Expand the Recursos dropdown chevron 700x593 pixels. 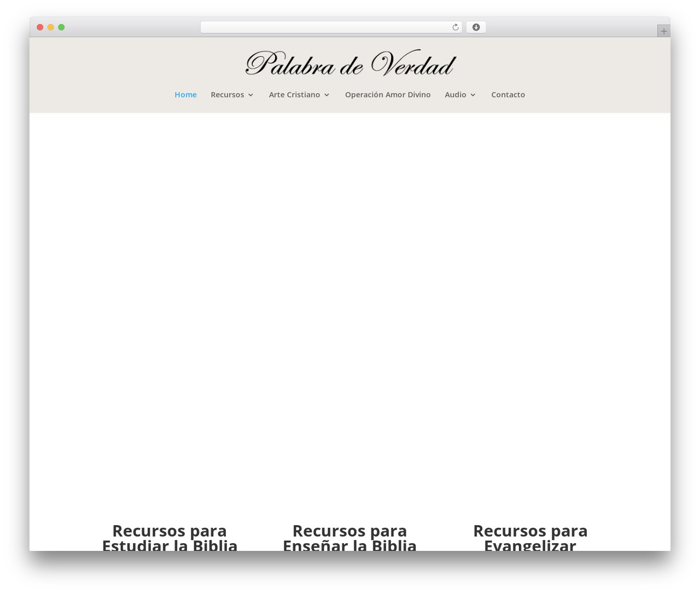[250, 95]
